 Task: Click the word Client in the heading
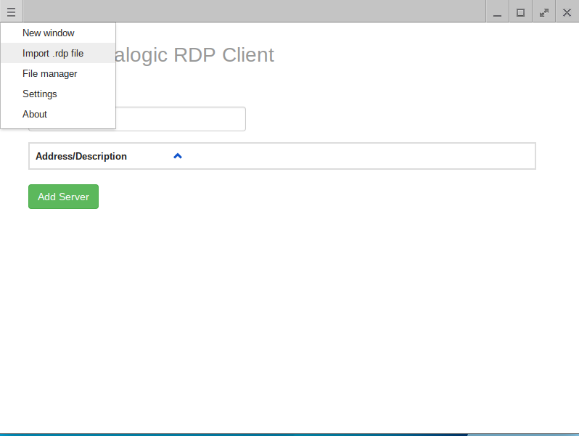click(248, 55)
